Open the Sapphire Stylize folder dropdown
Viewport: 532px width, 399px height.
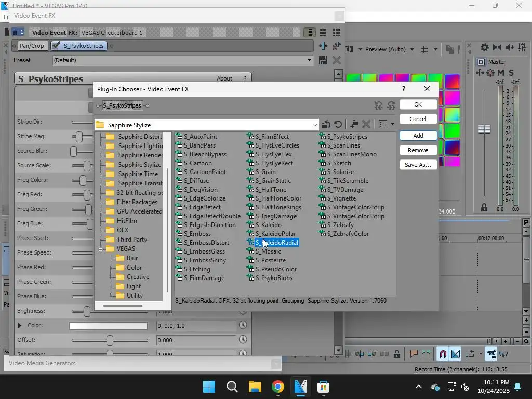[x=314, y=125]
